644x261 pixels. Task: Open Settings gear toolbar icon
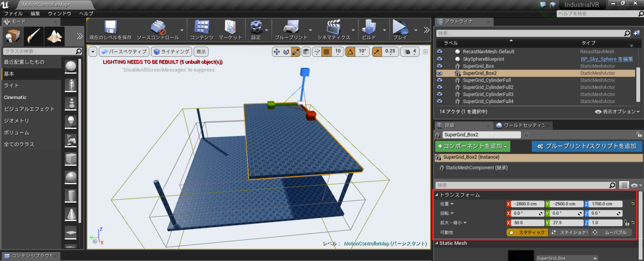pos(256,30)
